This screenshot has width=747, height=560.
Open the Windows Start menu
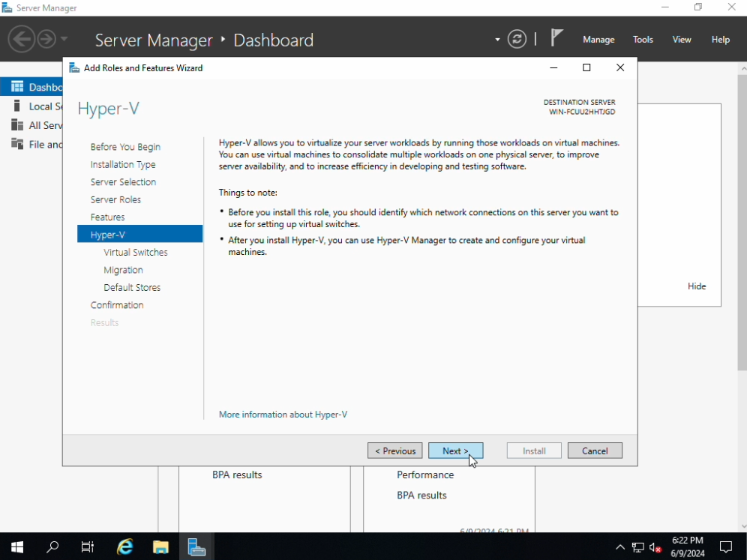coord(17,547)
